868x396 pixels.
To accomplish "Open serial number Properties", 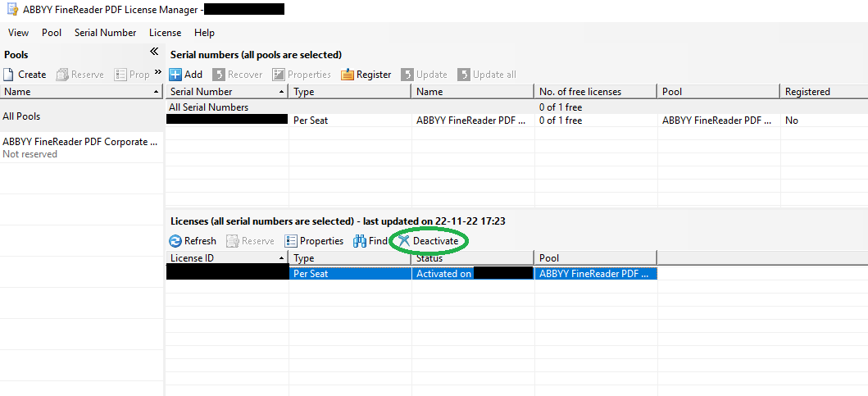I will 302,75.
